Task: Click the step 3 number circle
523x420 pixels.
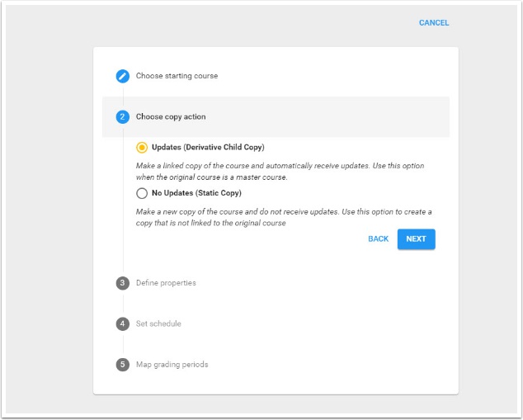Action: [123, 283]
